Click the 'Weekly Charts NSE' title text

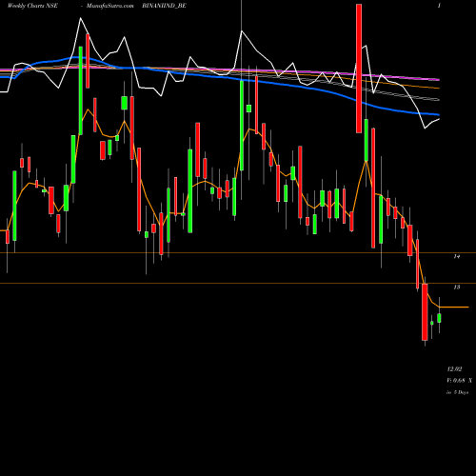[32, 6]
